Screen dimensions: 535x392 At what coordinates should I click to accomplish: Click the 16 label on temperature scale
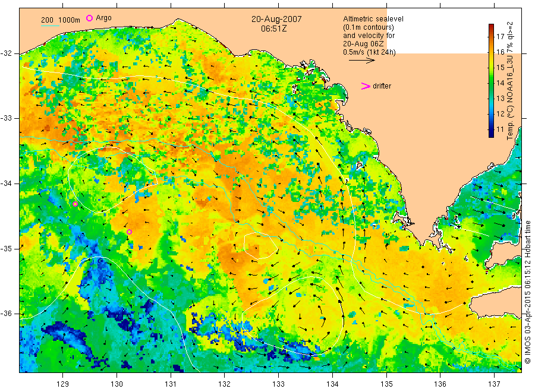pos(500,52)
